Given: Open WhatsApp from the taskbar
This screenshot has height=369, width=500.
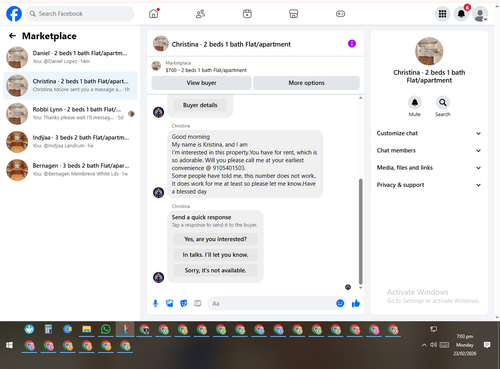Looking at the screenshot, I should [106, 329].
